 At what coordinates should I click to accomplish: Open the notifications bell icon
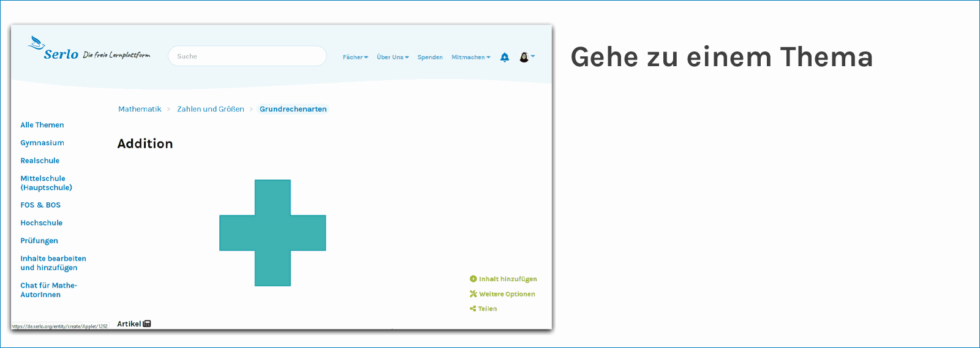(505, 57)
